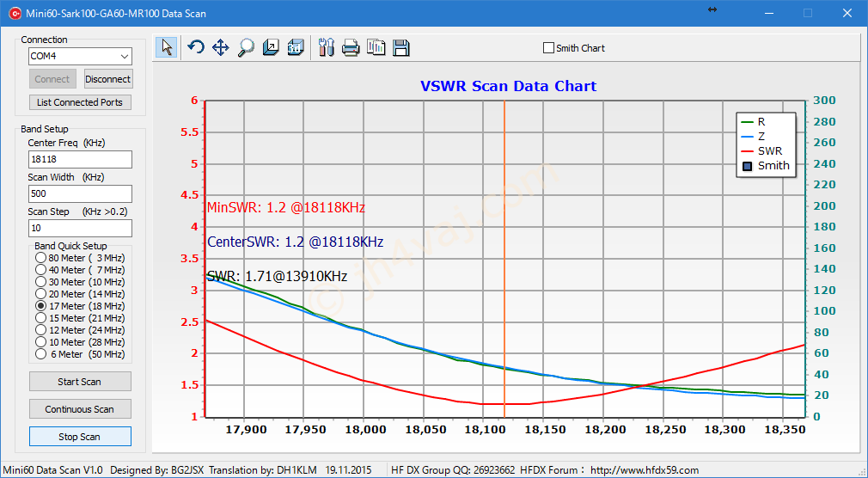Click the floppy disk save icon
Viewport: 868px width, 478px height.
401,47
